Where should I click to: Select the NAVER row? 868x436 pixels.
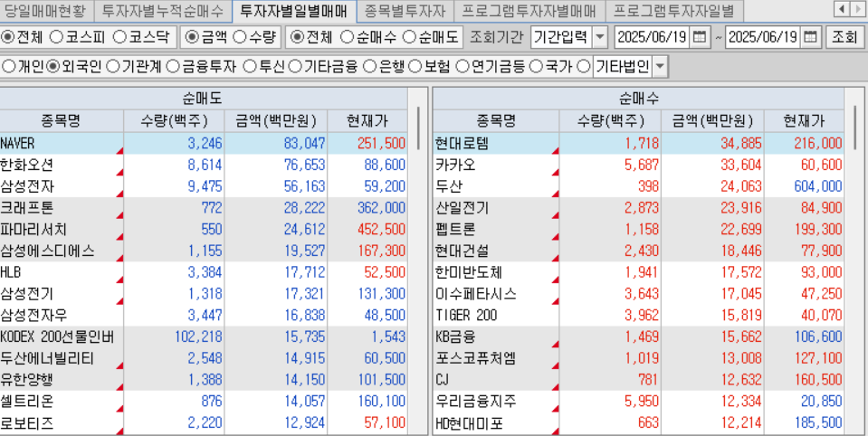(x=204, y=143)
